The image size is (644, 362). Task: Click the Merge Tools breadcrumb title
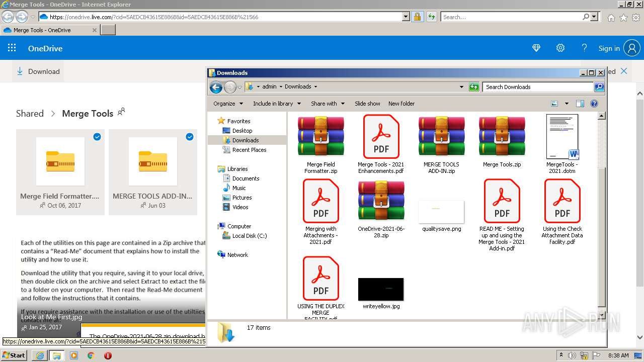point(88,113)
